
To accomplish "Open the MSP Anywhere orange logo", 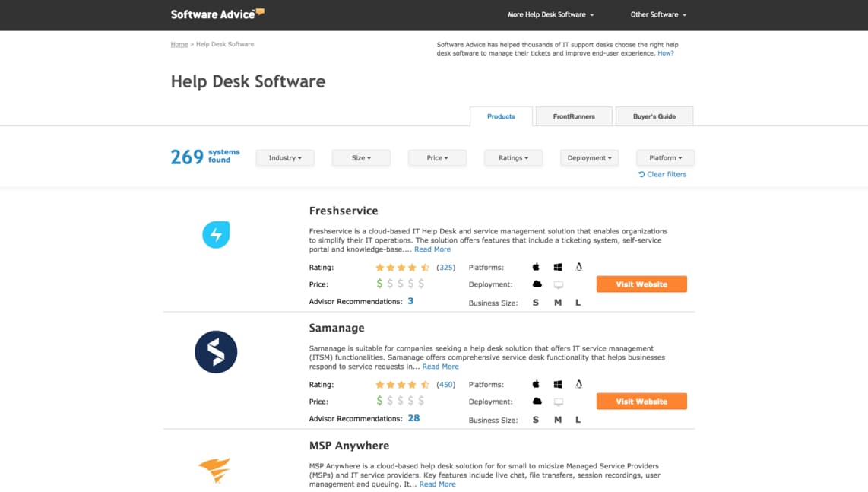I will [214, 471].
